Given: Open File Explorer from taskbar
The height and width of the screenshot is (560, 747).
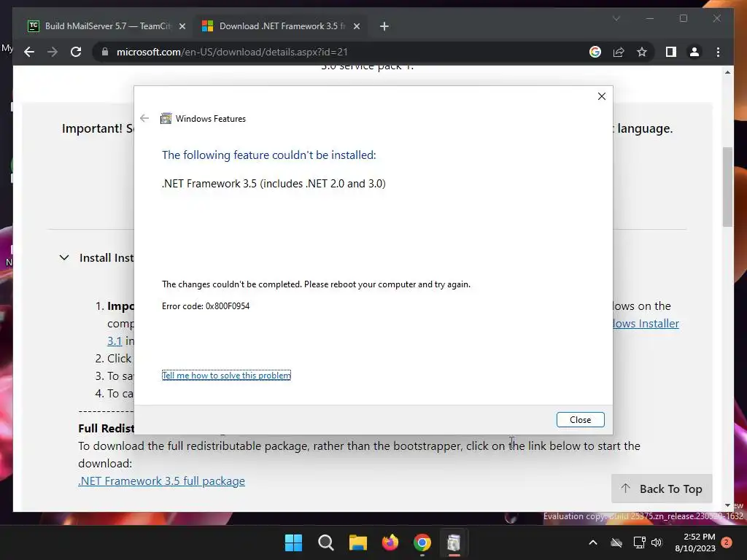Looking at the screenshot, I should [x=357, y=542].
